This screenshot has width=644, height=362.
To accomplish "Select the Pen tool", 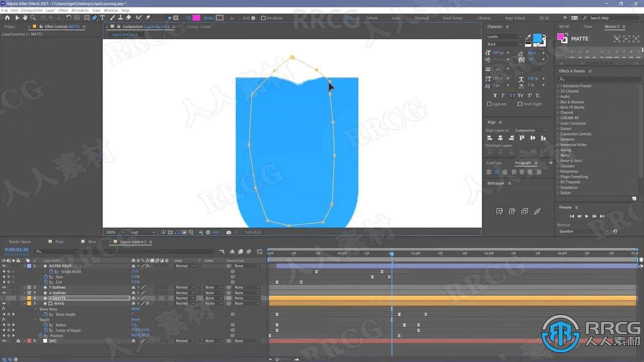I will 95,18.
